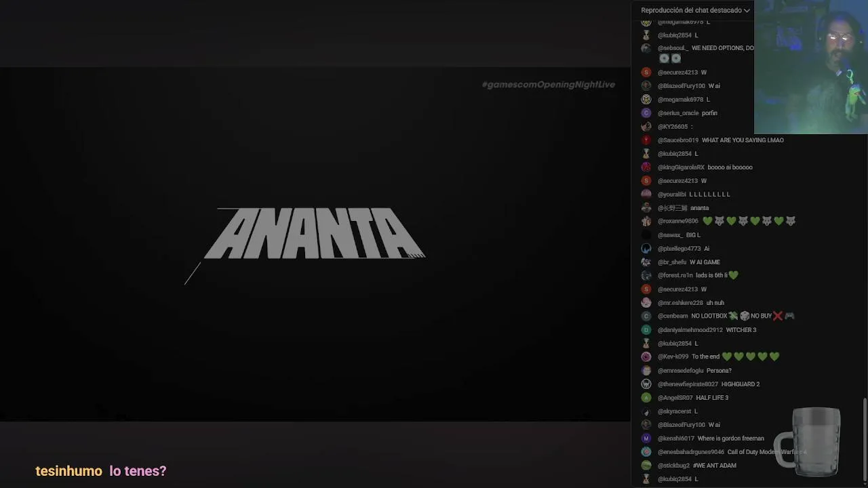
Task: Click the avatar of @stickbug2
Action: pos(646,466)
